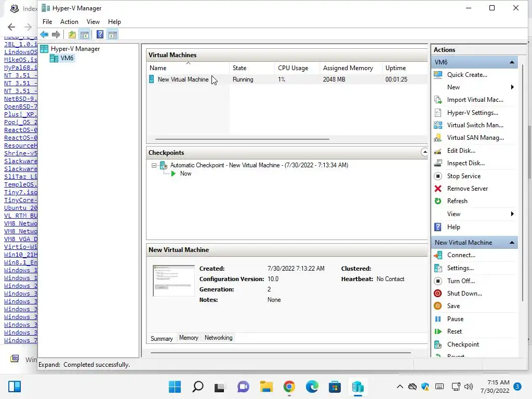Click the Stop Service icon
Image resolution: width=532 pixels, height=399 pixels.
438,176
